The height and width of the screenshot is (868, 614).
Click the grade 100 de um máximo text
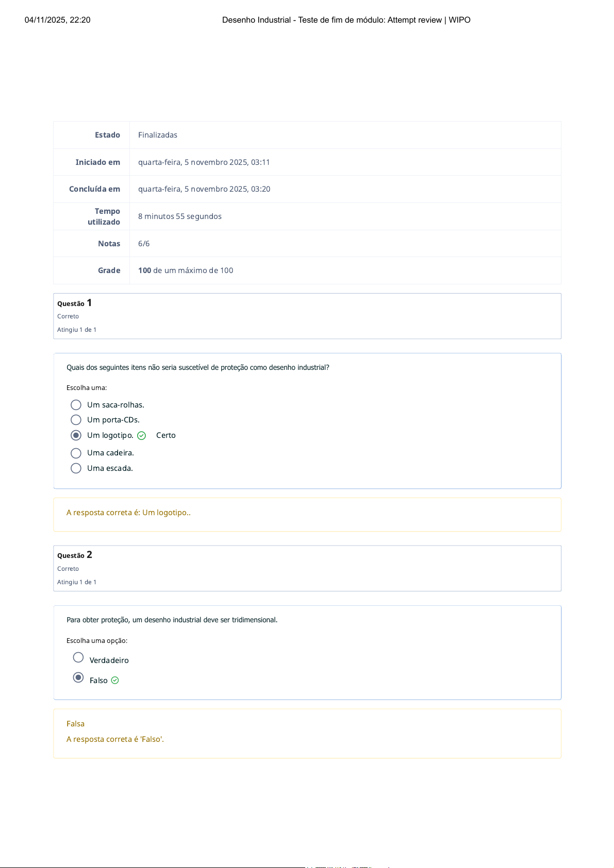tap(186, 270)
